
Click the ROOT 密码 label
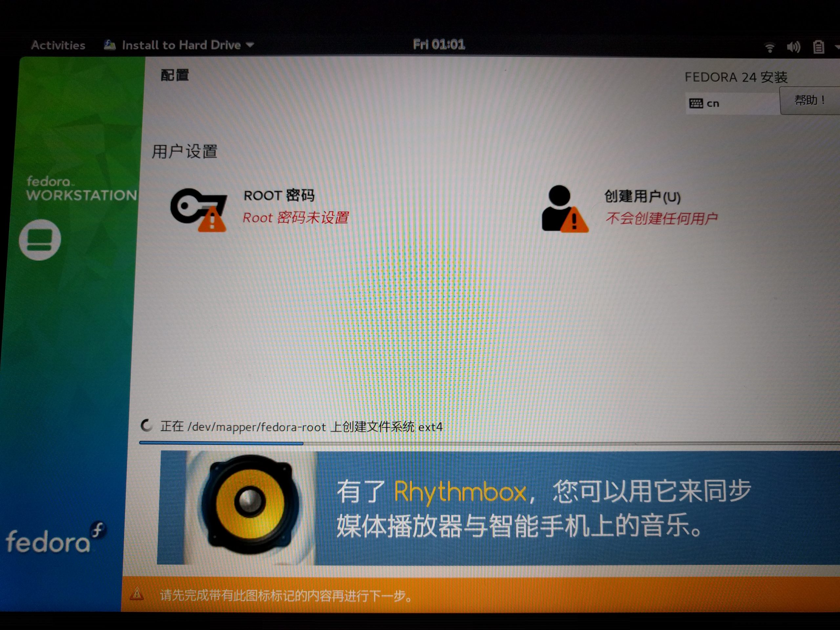(x=279, y=195)
